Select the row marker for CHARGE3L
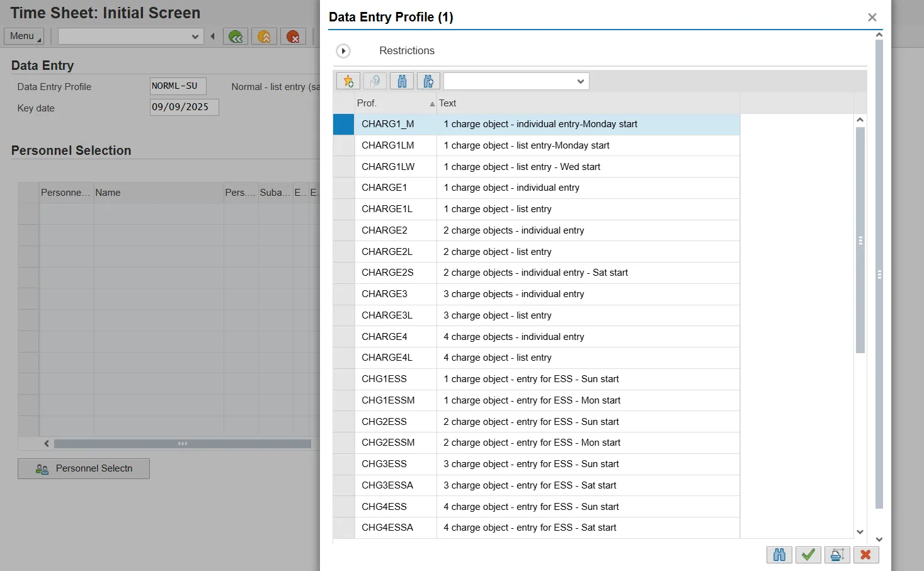924x571 pixels. coord(344,315)
